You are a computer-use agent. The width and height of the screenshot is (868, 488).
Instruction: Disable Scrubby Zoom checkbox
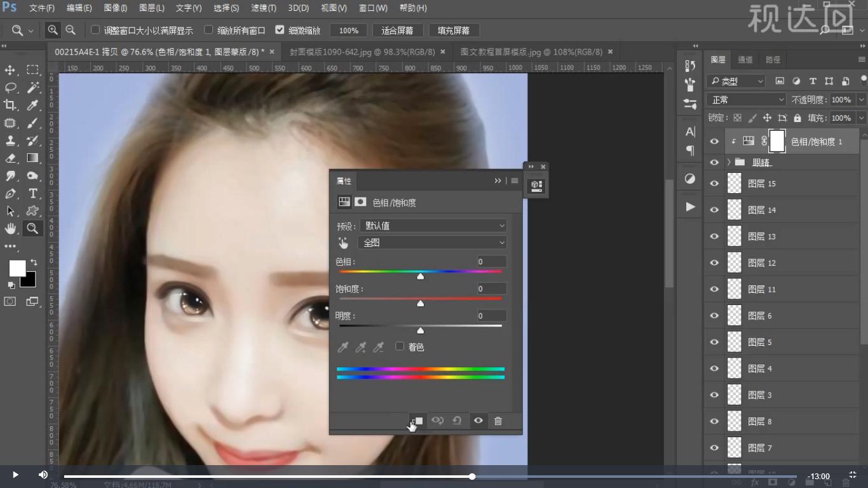tap(280, 30)
